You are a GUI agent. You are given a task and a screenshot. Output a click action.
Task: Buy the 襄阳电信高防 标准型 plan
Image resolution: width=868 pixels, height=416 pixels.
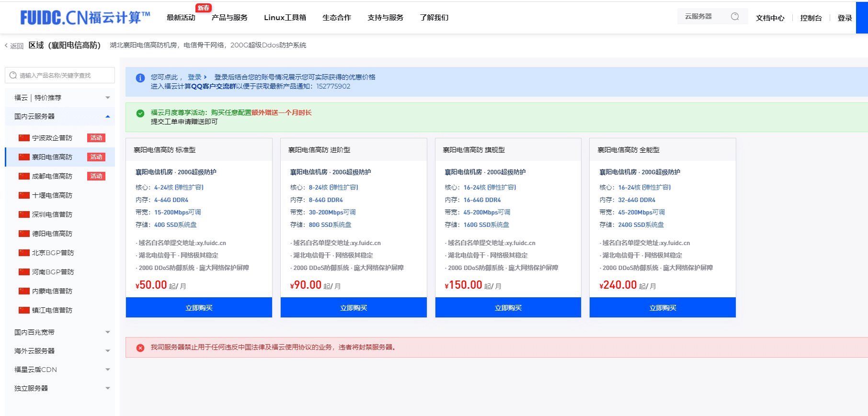(199, 308)
